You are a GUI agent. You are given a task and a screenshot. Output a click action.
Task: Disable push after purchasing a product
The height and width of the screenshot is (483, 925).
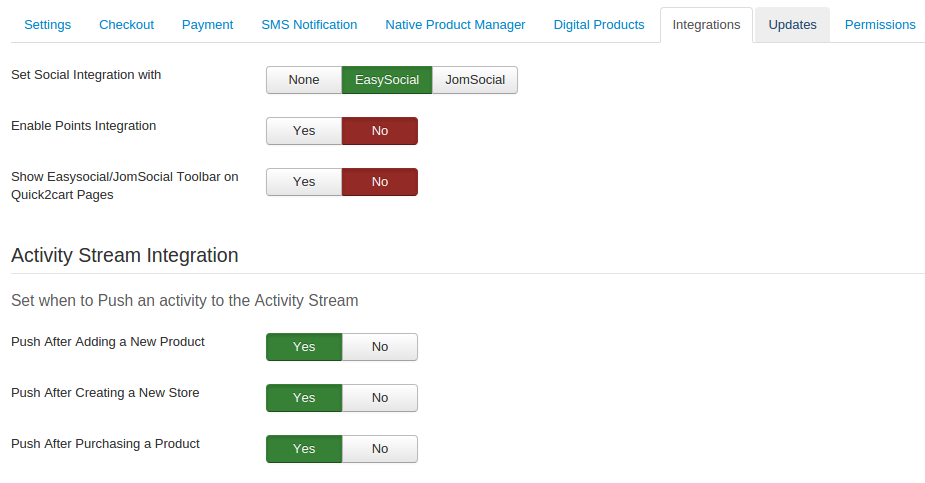[380, 449]
